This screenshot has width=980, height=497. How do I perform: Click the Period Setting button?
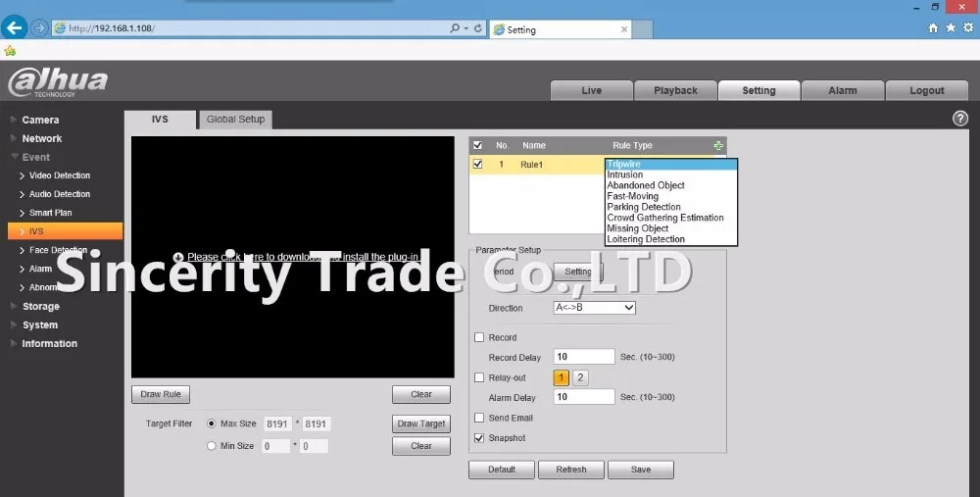[x=578, y=272]
